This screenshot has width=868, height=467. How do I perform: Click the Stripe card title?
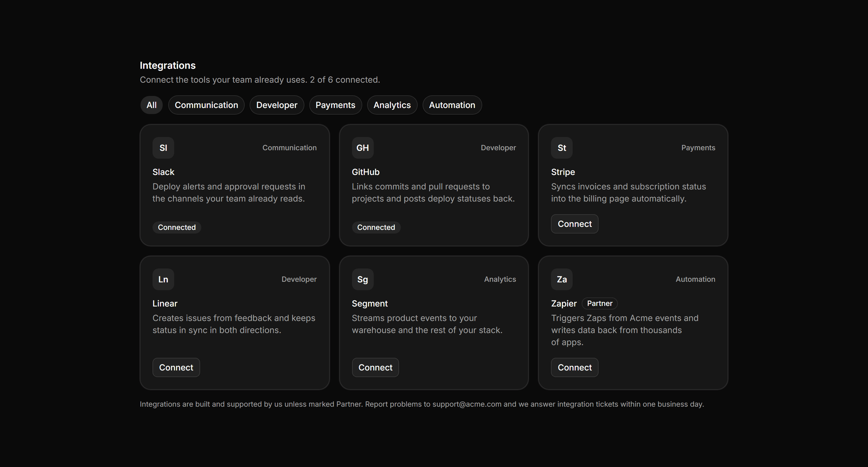click(x=563, y=172)
